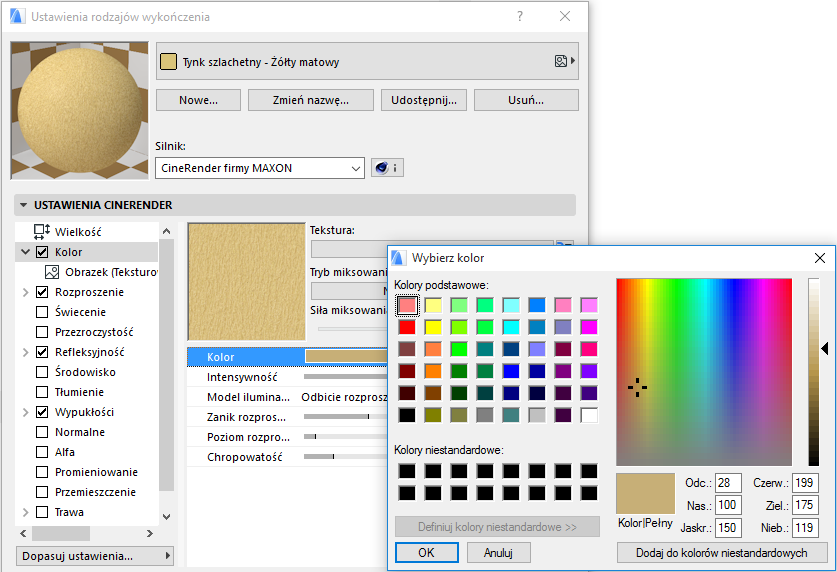Enable the Alfa checkbox
837x572 pixels.
pos(42,452)
